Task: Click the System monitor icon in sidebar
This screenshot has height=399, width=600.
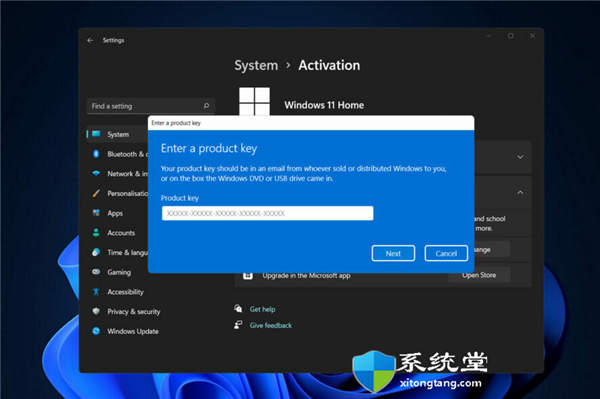Action: coord(96,134)
